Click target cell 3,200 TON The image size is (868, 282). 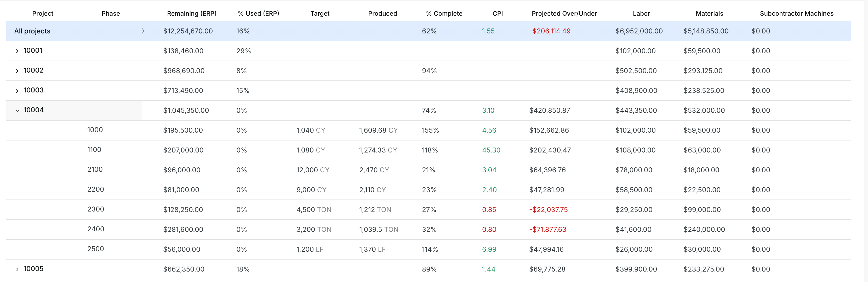pyautogui.click(x=314, y=230)
